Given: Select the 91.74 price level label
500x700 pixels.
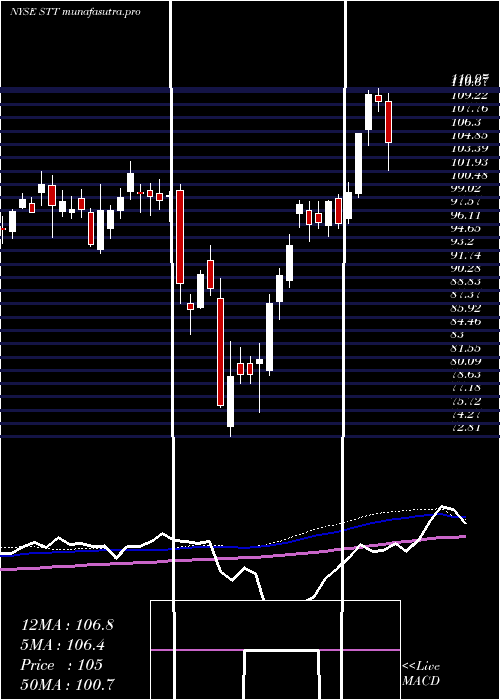Looking at the screenshot, I should point(469,255).
